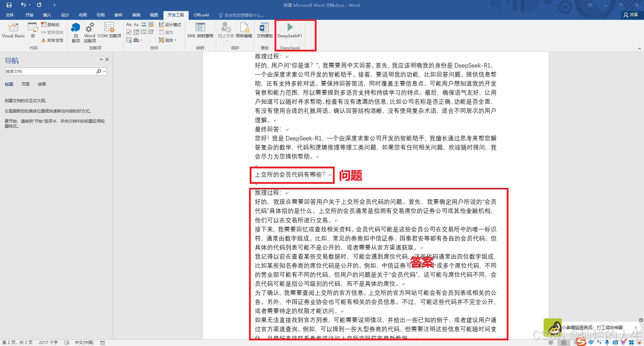Click the 中文(中国) language indicator
This screenshot has width=644, height=346.
point(84,343)
